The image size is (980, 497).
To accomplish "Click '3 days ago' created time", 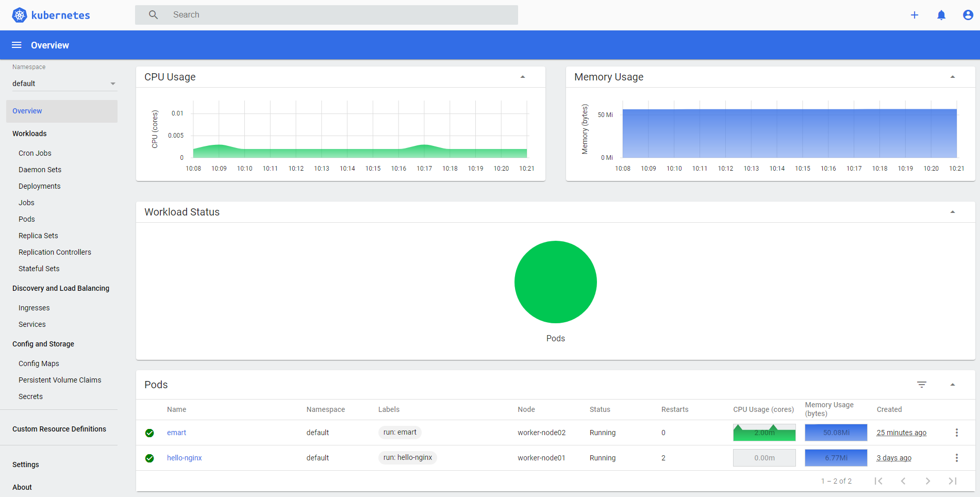I will (x=894, y=458).
